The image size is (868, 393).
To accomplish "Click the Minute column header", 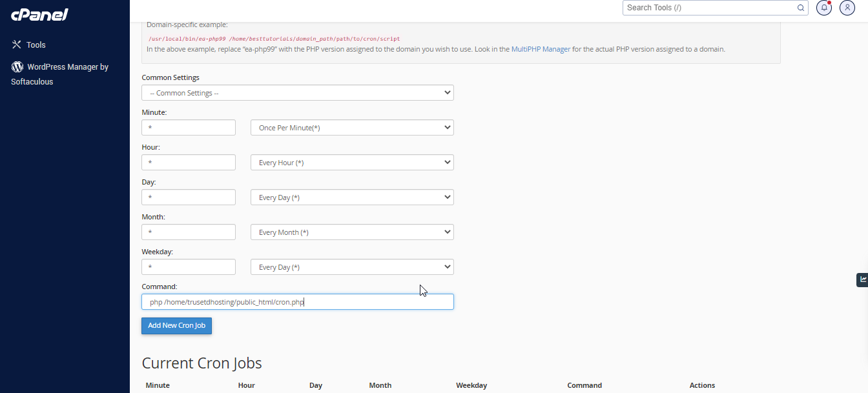I will (158, 385).
